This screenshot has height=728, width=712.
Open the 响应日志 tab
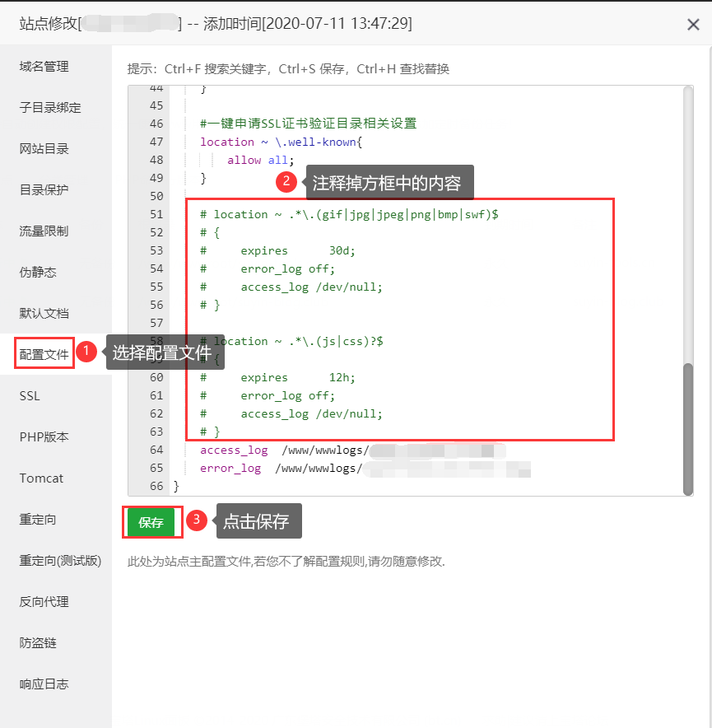[44, 684]
